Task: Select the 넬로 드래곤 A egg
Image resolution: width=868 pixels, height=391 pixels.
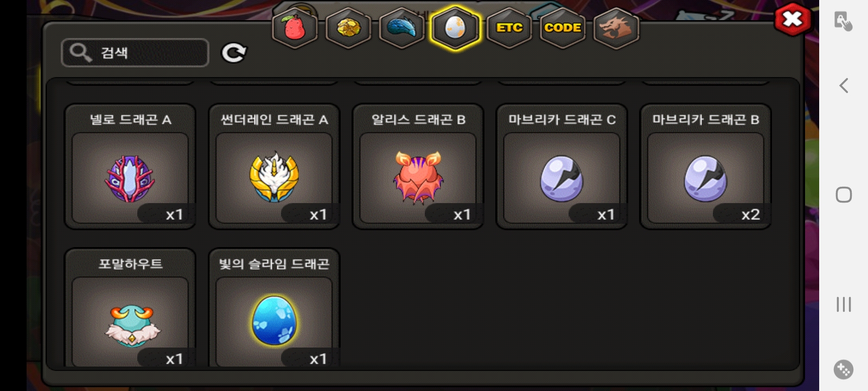Action: 130,167
